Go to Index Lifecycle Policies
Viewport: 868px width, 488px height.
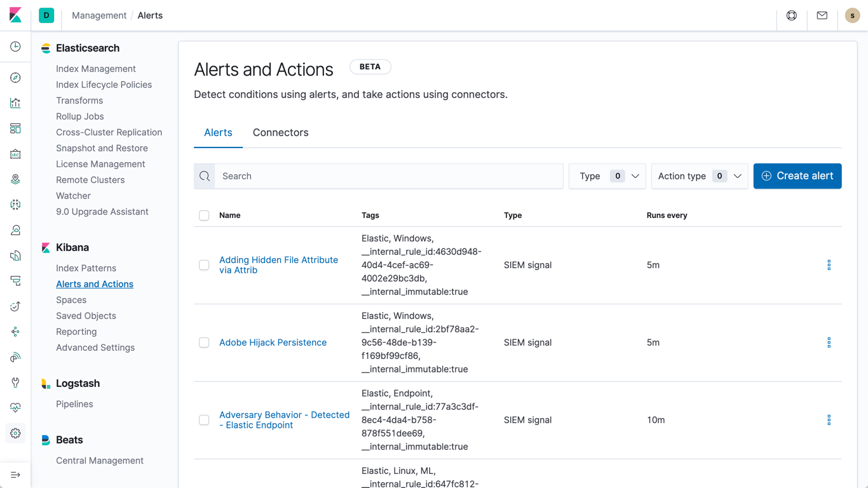tap(104, 85)
